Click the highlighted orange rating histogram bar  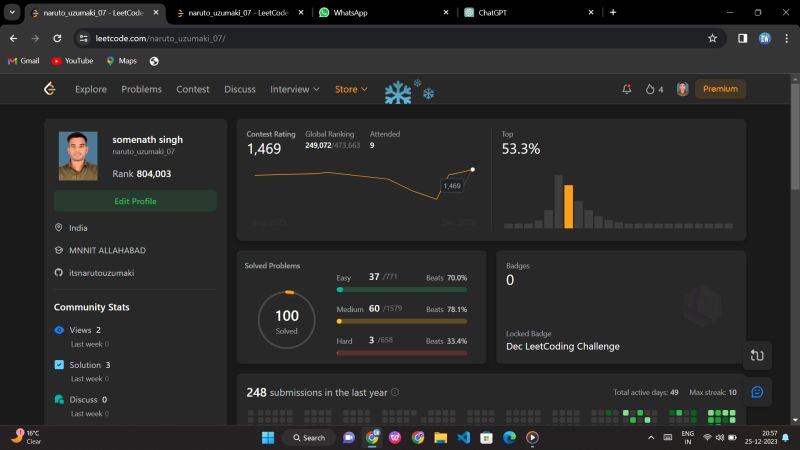(568, 207)
